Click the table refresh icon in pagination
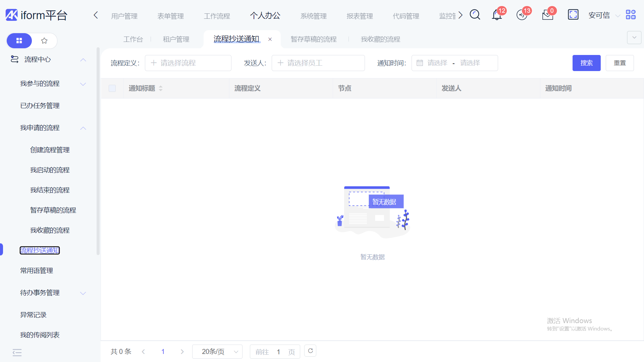 coord(310,351)
